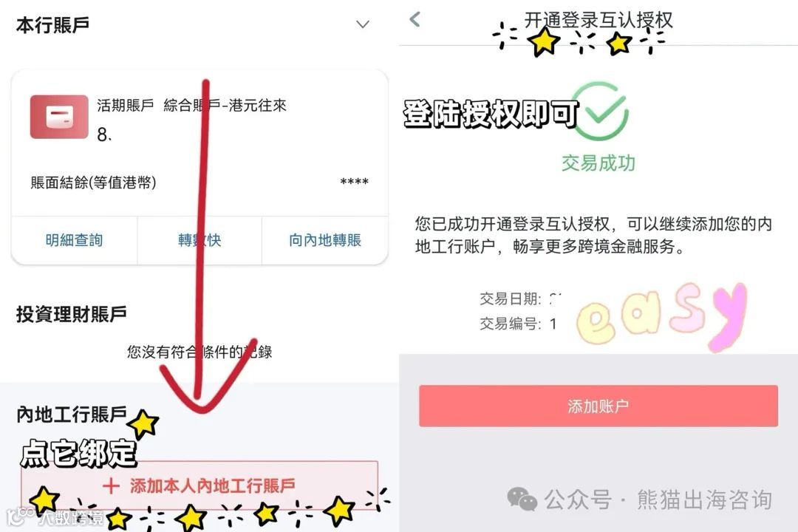
Task: Reveal hidden balance asterisks
Action: pos(354,183)
